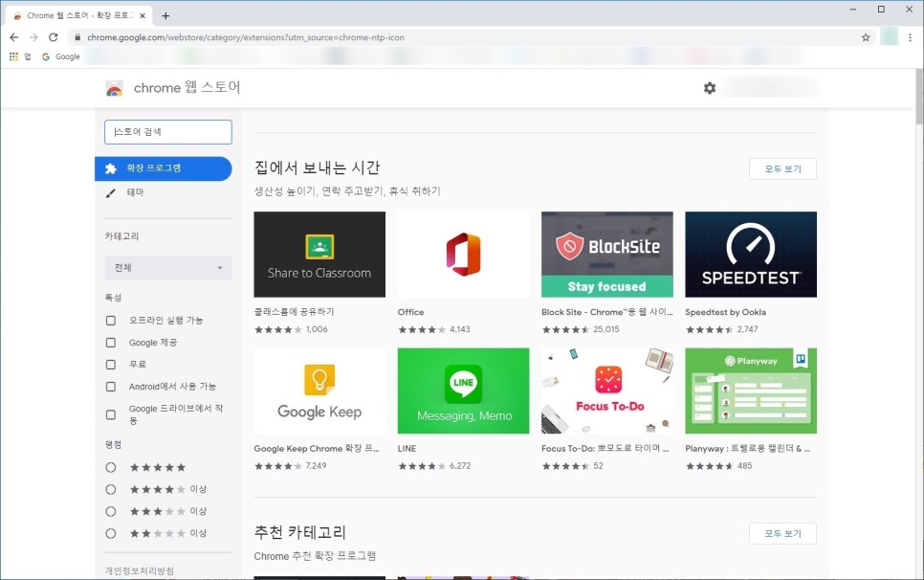Click 모두 보기 for 집에서 보내는 시간
The height and width of the screenshot is (580, 924).
coord(782,169)
